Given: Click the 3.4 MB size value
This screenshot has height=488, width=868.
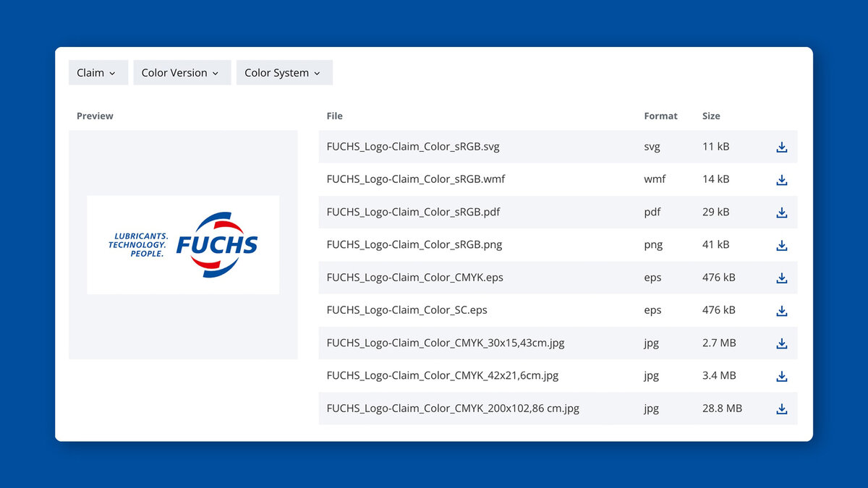Looking at the screenshot, I should coord(719,376).
